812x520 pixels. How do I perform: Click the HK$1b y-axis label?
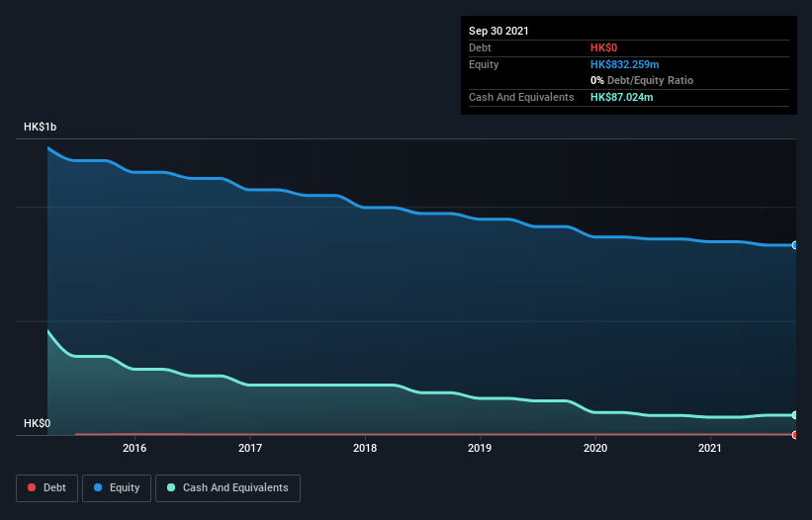[x=40, y=127]
